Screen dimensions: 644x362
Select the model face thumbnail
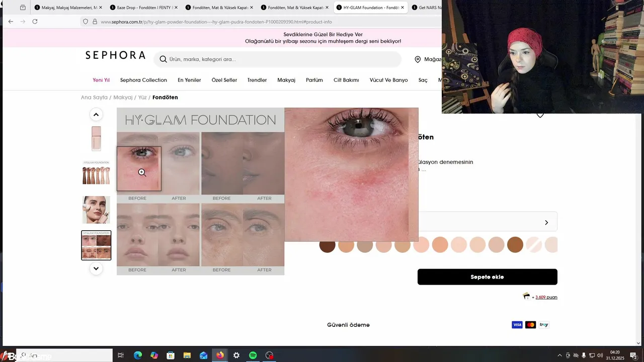click(x=96, y=210)
